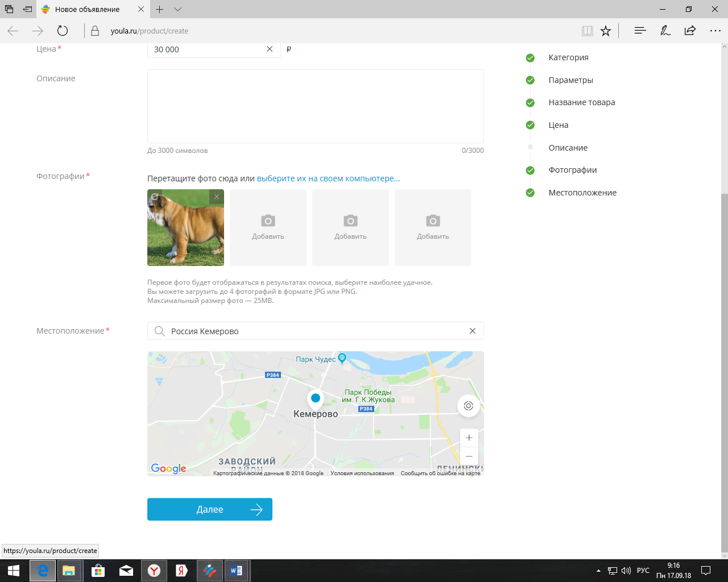Open Edge reading view
This screenshot has height=582, width=728.
point(587,31)
